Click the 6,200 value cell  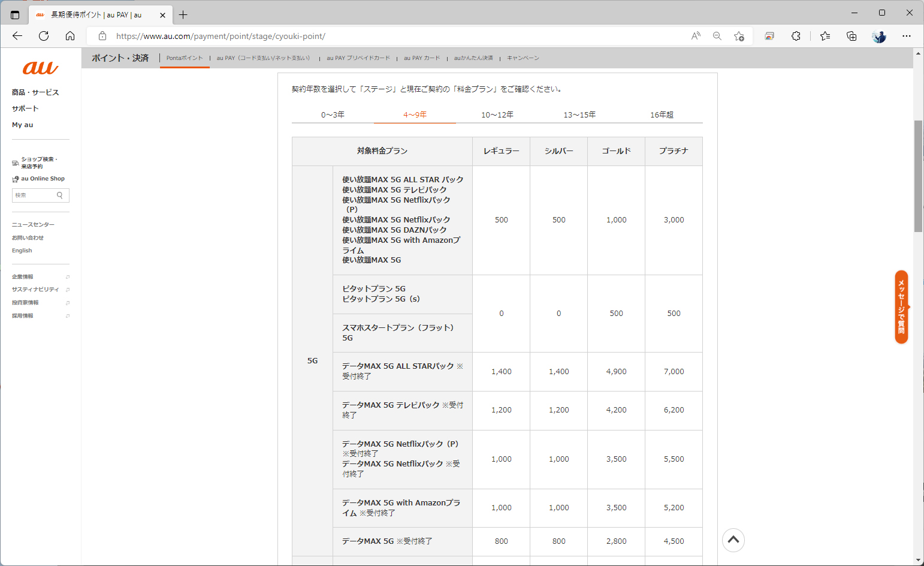coord(674,410)
